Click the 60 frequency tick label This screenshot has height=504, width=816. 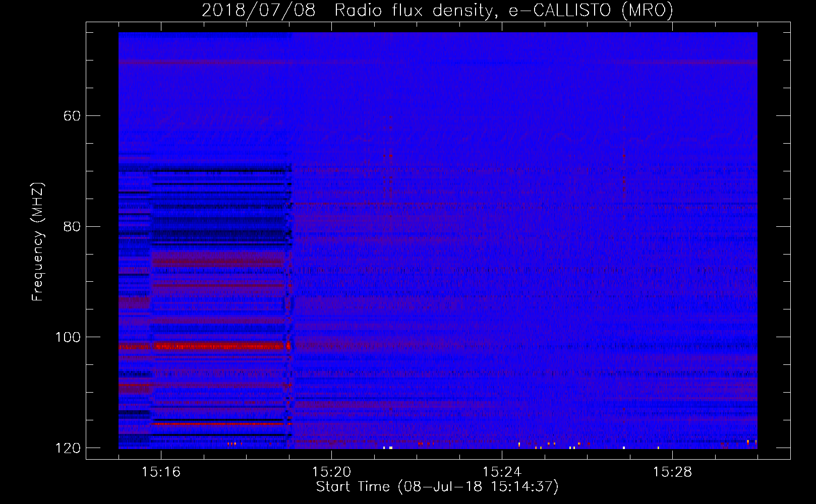pos(72,116)
